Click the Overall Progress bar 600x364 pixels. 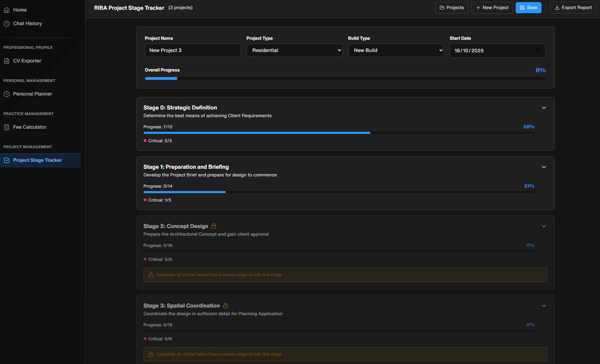click(x=345, y=78)
